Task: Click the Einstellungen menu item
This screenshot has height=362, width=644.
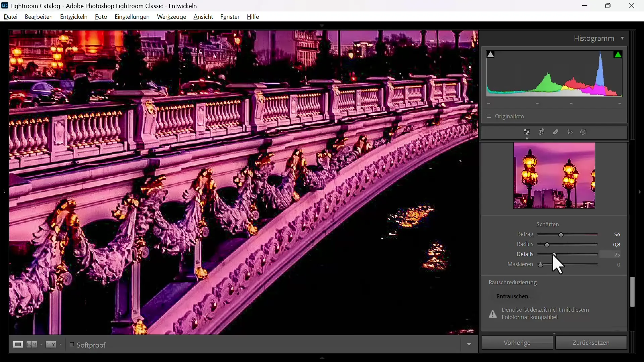Action: (x=132, y=17)
